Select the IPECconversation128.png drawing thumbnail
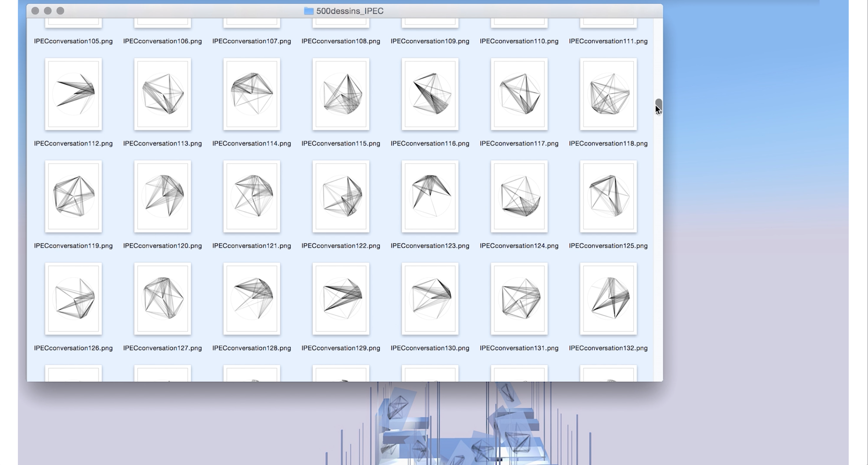Viewport: 868px width, 465px height. [x=252, y=299]
